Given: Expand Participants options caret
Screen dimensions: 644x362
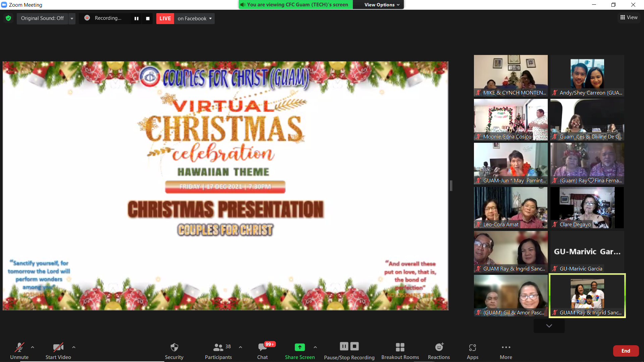Looking at the screenshot, I should pos(240,347).
